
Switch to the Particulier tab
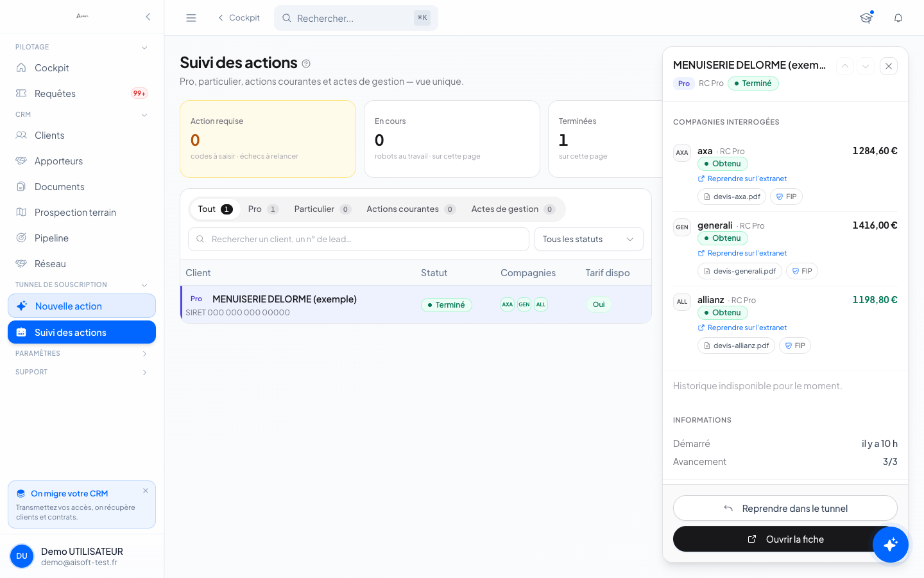coord(322,209)
